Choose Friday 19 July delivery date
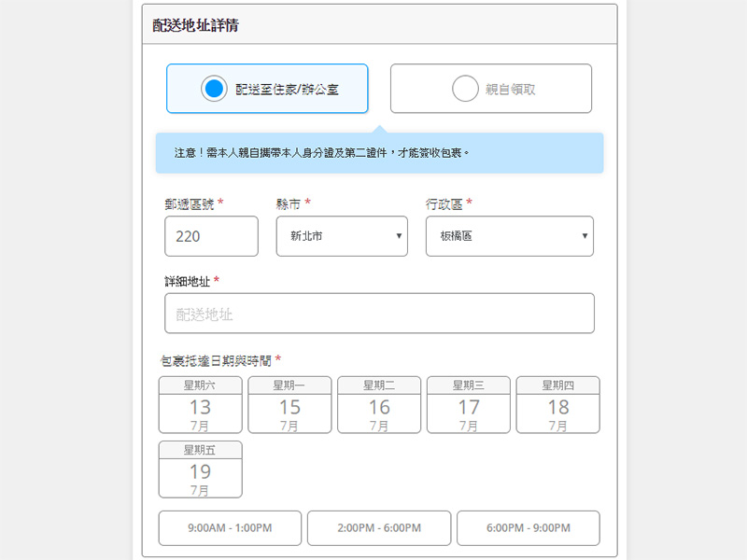The width and height of the screenshot is (747, 560). point(201,469)
